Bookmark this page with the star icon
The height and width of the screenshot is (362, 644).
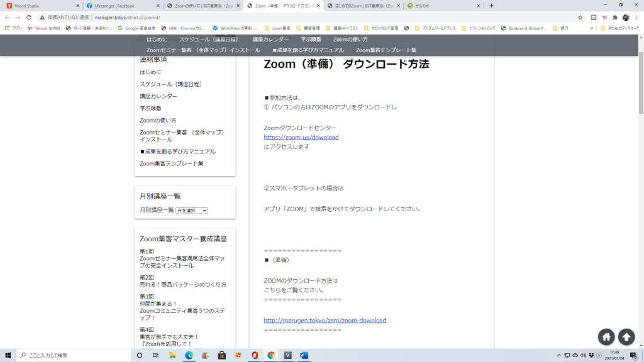[580, 17]
